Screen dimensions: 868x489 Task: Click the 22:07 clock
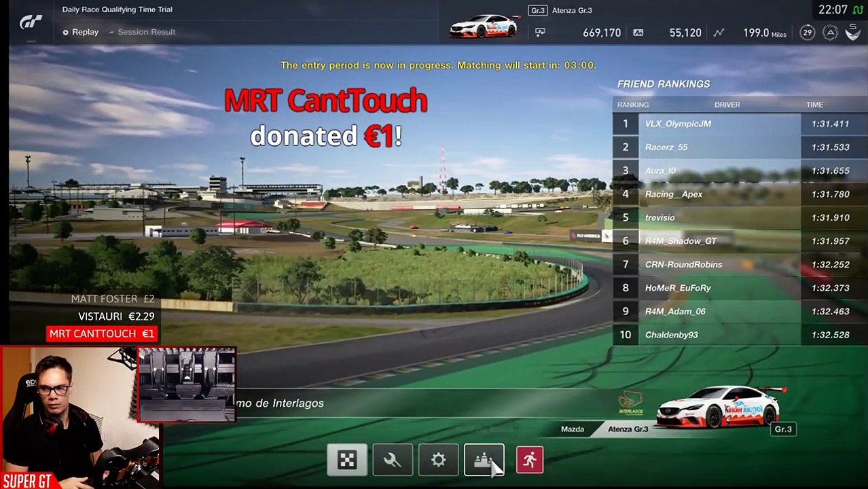coord(833,10)
